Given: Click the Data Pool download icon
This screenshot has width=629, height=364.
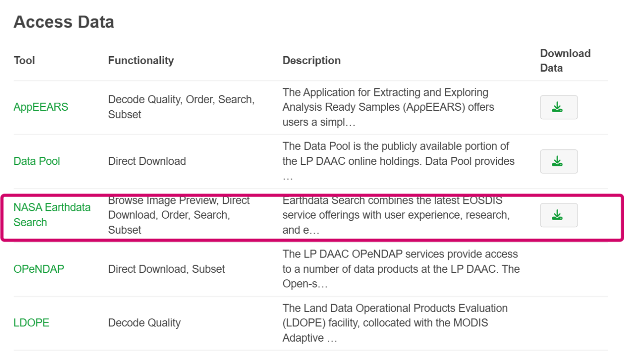Looking at the screenshot, I should pyautogui.click(x=559, y=161).
